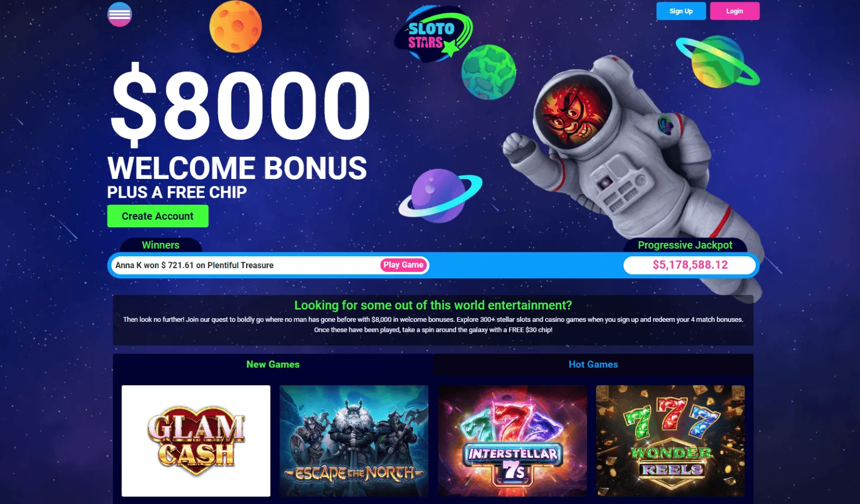The width and height of the screenshot is (860, 504).
Task: Click Play Game in winners ticker
Action: click(404, 265)
